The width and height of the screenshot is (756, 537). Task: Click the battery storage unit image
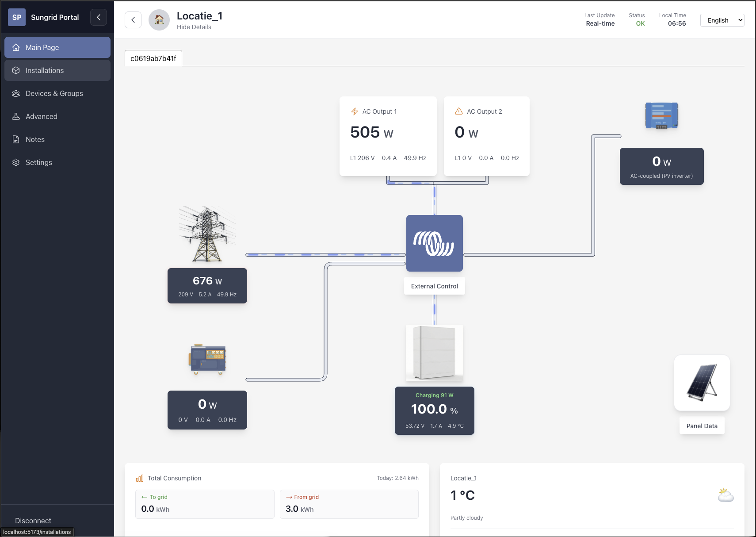[434, 353]
